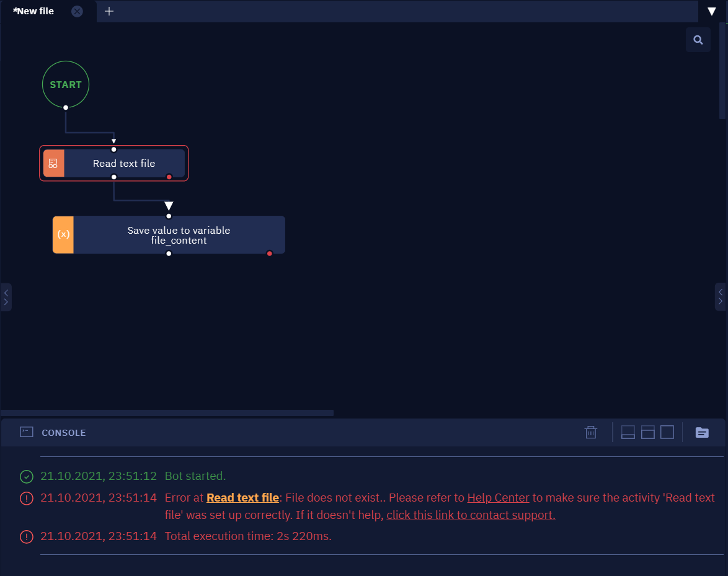Click the canvas horizontal scrollbar
The height and width of the screenshot is (576, 728).
pyautogui.click(x=167, y=412)
